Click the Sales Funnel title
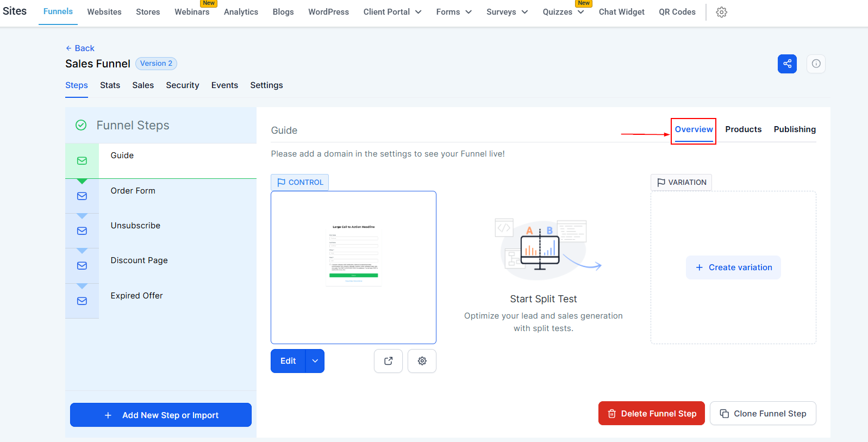Image resolution: width=868 pixels, height=442 pixels. (98, 64)
